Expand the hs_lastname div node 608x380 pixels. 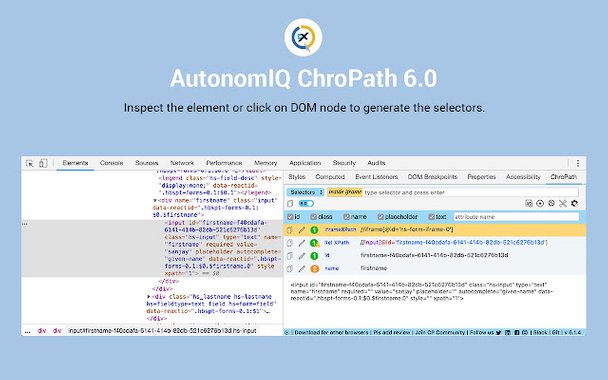[149, 297]
